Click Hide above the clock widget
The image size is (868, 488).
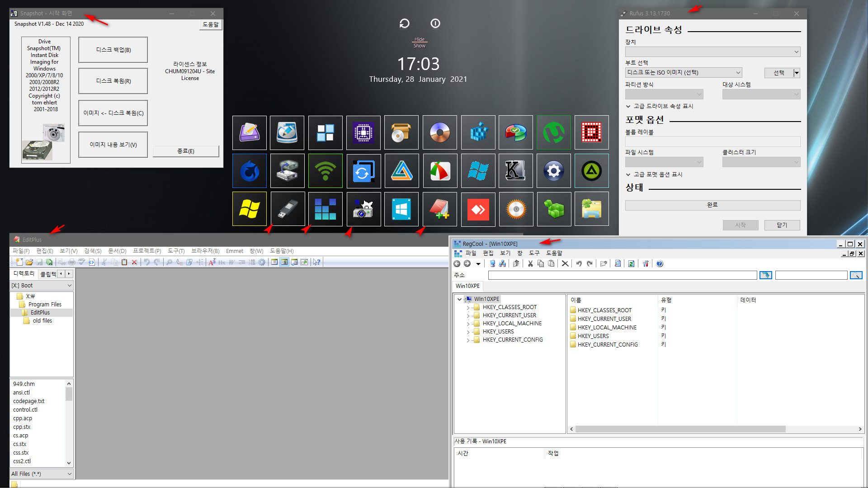coord(420,40)
